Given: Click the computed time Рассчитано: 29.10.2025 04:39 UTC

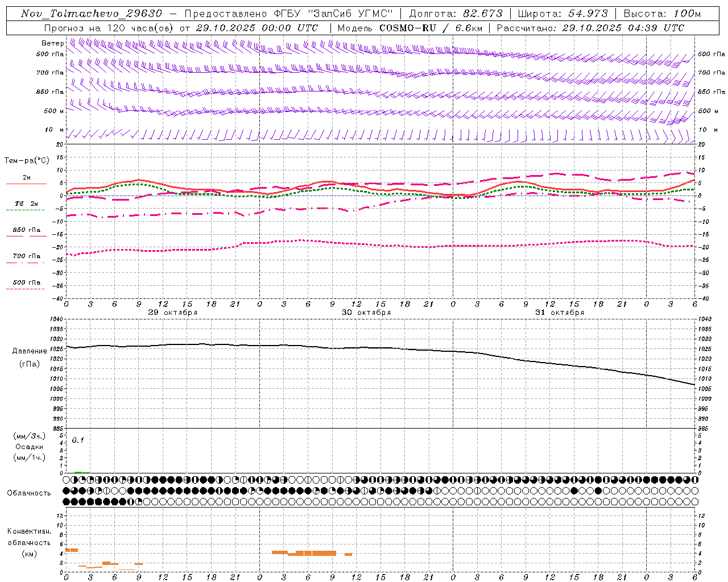Looking at the screenshot, I should (590, 28).
